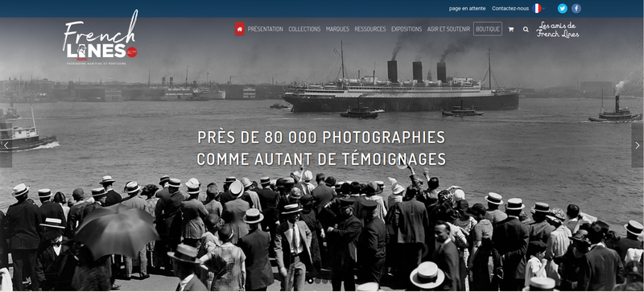Image resolution: width=644 pixels, height=292 pixels.
Task: Expand the Collections menu
Action: click(x=304, y=29)
